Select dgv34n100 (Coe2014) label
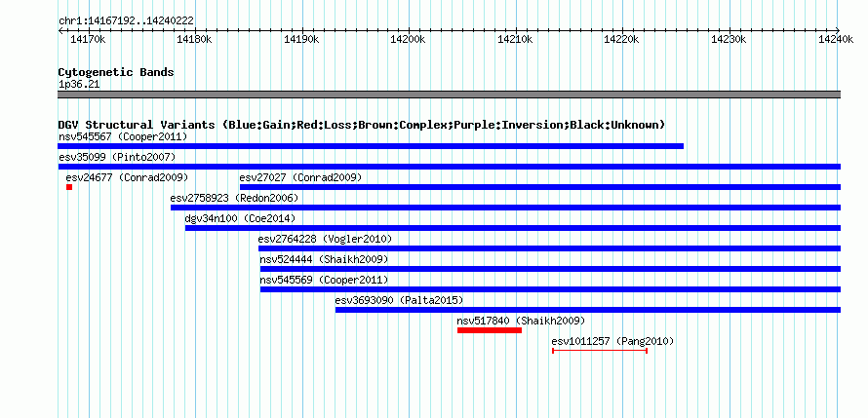Viewport: 868px width, 418px height. point(240,218)
